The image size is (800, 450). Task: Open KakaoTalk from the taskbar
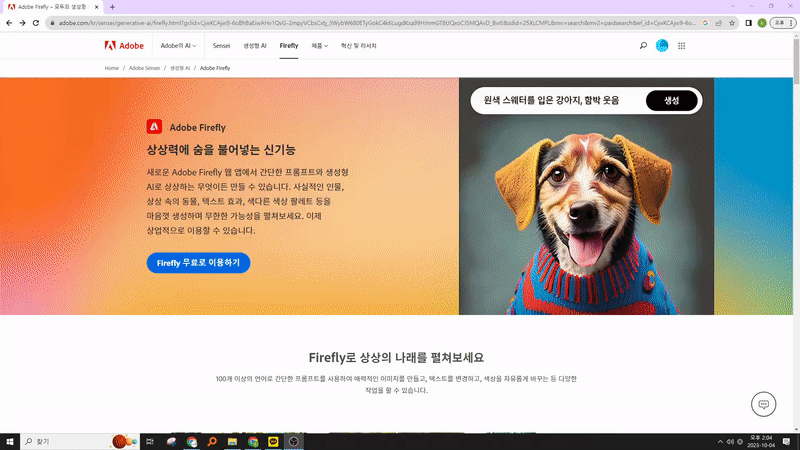pyautogui.click(x=273, y=441)
